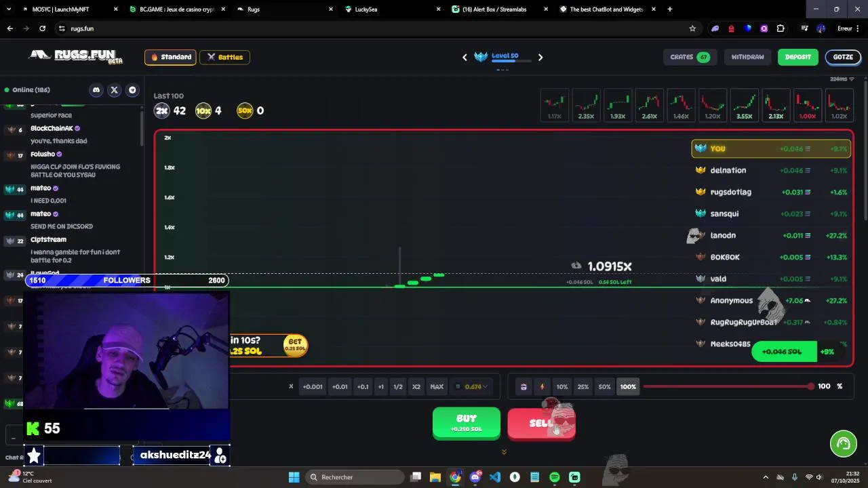Open the Windows Start menu
Image resolution: width=868 pixels, height=488 pixels.
(x=294, y=477)
